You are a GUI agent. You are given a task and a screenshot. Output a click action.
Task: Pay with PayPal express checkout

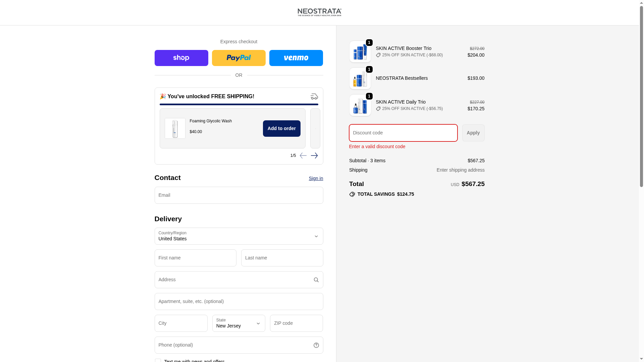[x=238, y=58]
